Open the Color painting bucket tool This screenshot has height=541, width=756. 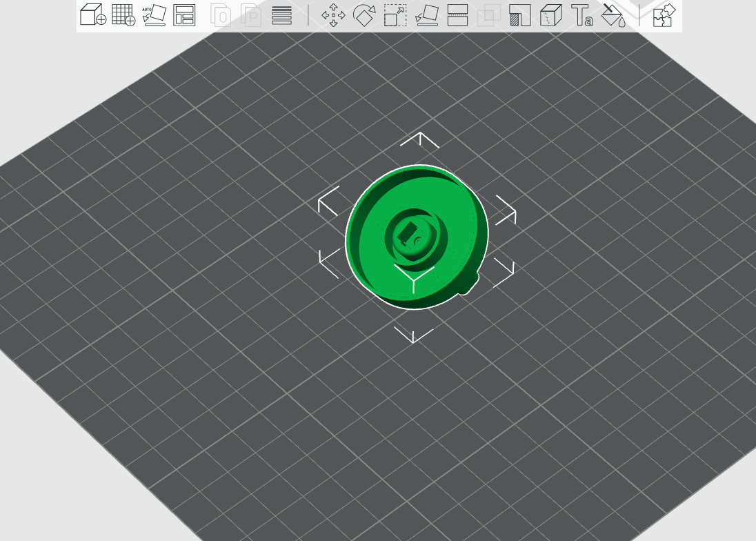point(613,15)
